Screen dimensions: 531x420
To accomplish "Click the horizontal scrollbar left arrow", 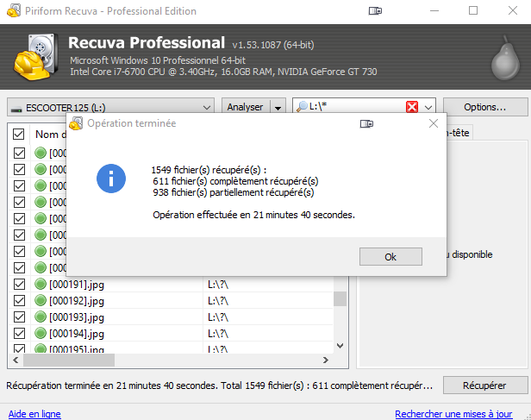I will pyautogui.click(x=16, y=360).
